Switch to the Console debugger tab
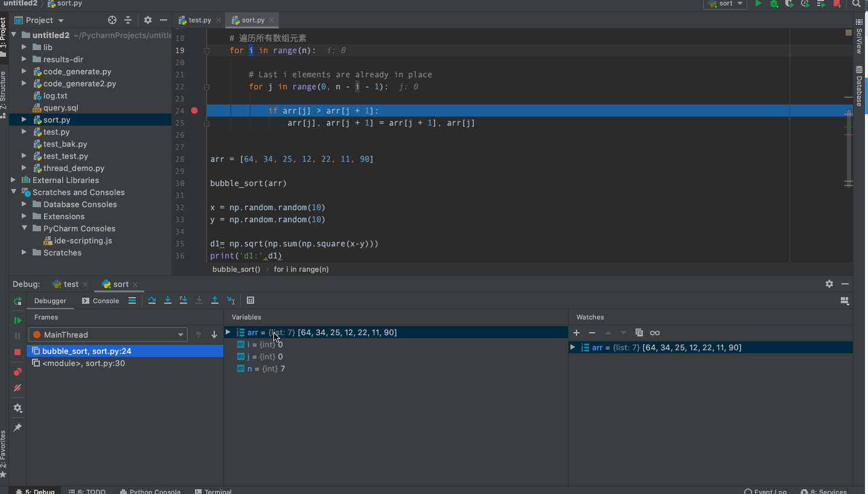The height and width of the screenshot is (494, 868). click(101, 301)
